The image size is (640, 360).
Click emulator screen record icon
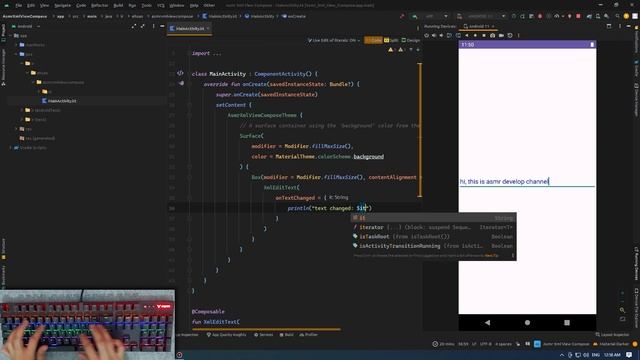[x=501, y=36]
